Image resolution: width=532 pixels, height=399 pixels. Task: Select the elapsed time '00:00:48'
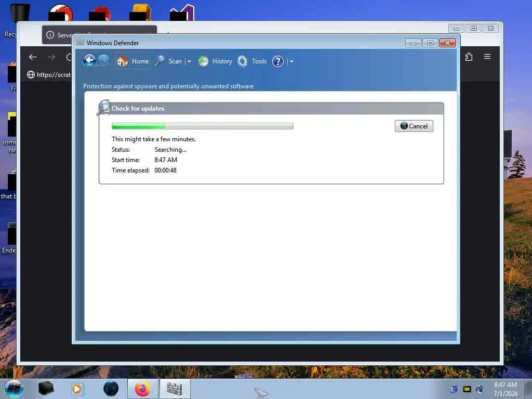[166, 170]
